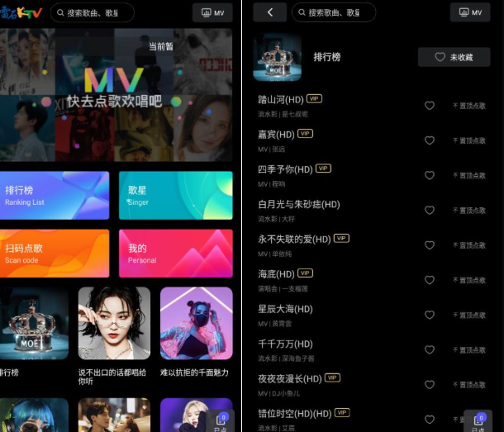Click 置顶点歌 for 千千万万(HD)
This screenshot has width=504, height=432.
click(x=469, y=350)
